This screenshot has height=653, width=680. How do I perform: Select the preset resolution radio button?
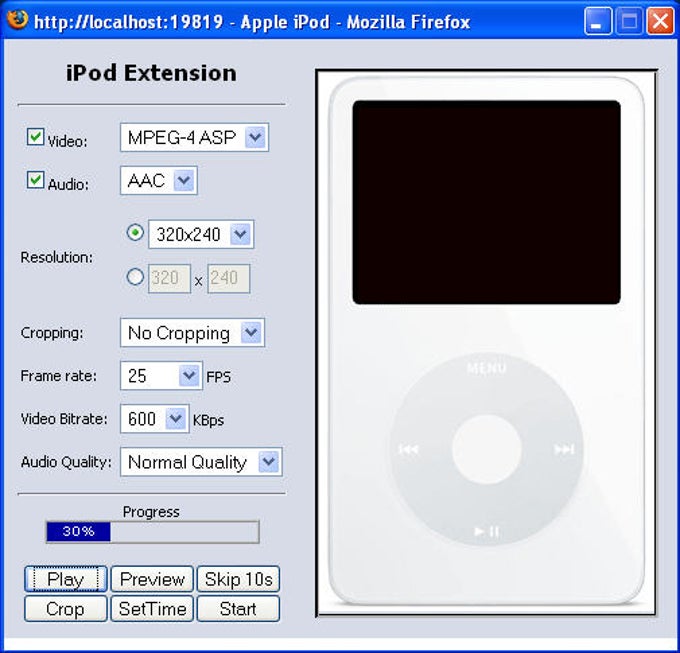coord(135,232)
